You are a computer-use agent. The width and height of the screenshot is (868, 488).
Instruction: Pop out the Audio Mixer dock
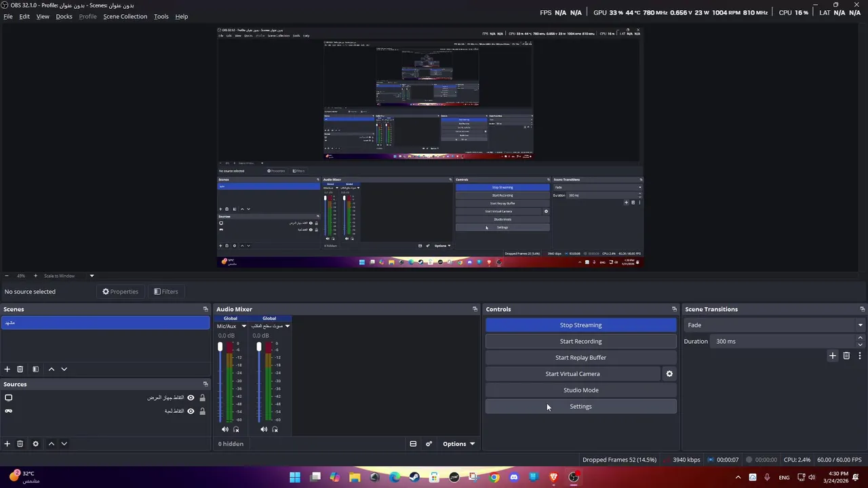tap(475, 309)
